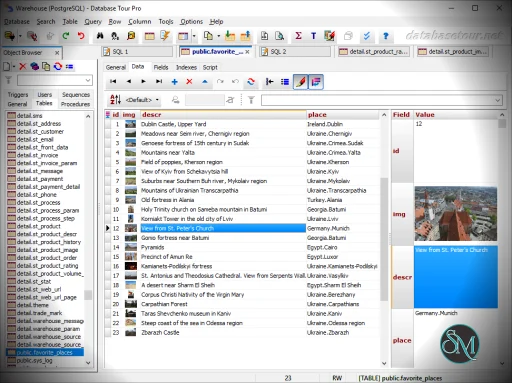The width and height of the screenshot is (512, 383).
Task: Sort by the descr column header
Action: coord(223,115)
